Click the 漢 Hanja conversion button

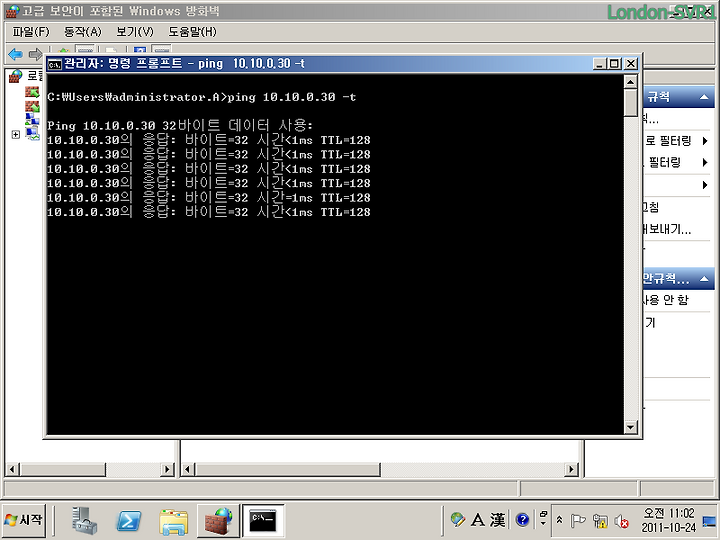[497, 520]
